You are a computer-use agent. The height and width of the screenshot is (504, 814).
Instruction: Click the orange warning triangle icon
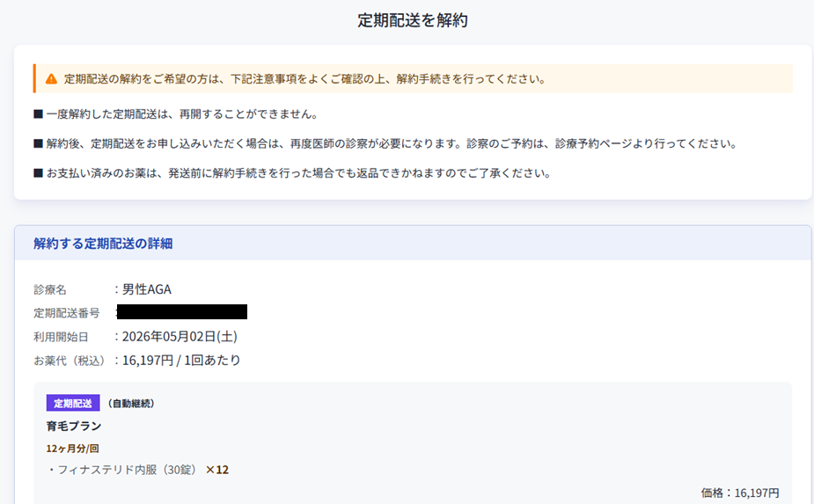point(51,79)
